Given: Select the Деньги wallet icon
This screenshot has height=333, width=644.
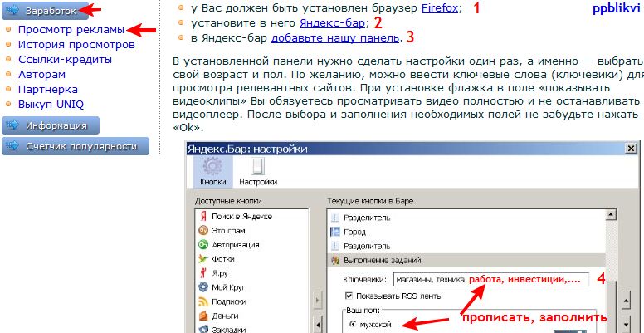Looking at the screenshot, I should tap(203, 316).
